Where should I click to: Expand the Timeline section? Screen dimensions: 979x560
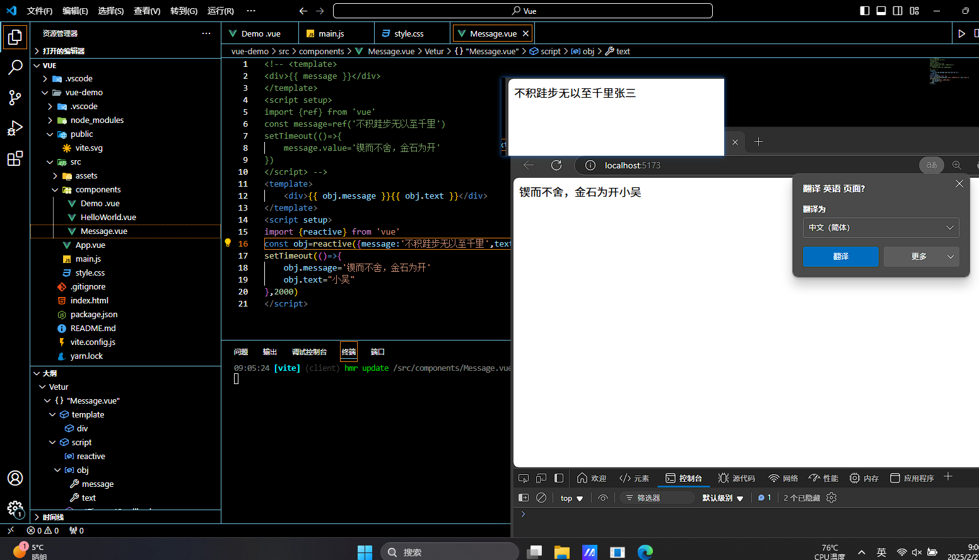point(126,517)
